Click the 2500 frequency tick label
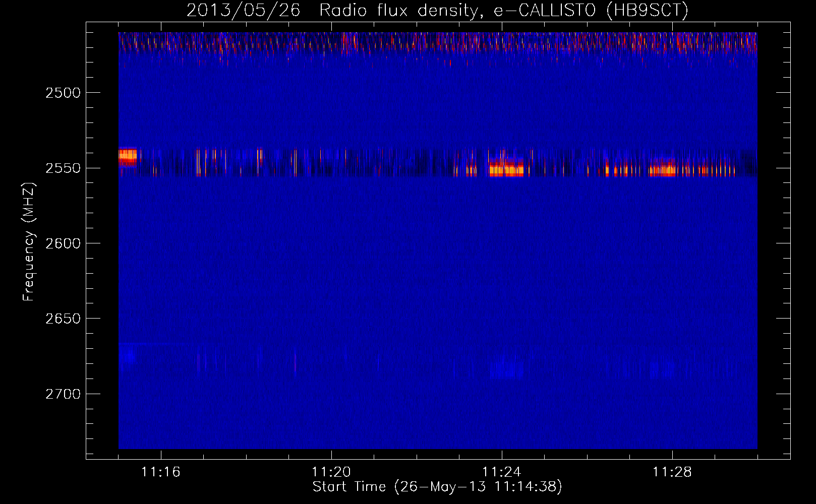Image resolution: width=816 pixels, height=504 pixels. [63, 93]
